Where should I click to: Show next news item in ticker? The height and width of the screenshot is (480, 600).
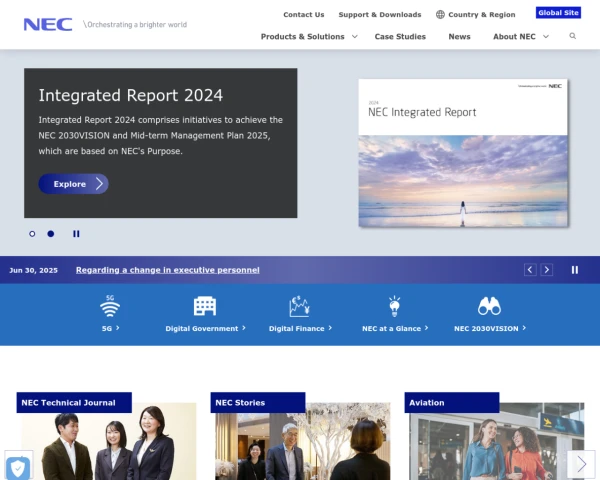[x=546, y=270]
